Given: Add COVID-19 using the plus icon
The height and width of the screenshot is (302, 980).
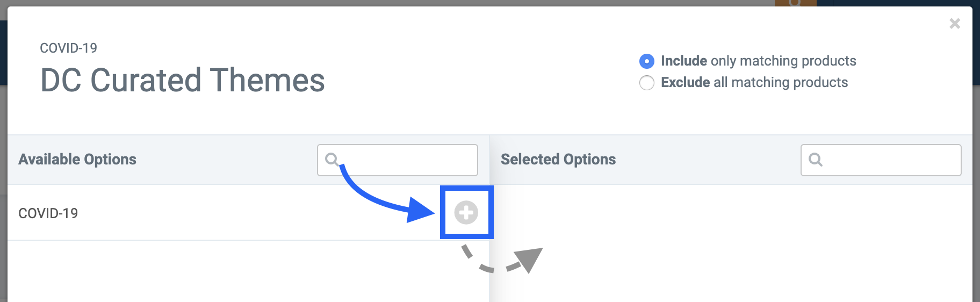Looking at the screenshot, I should coord(466,213).
